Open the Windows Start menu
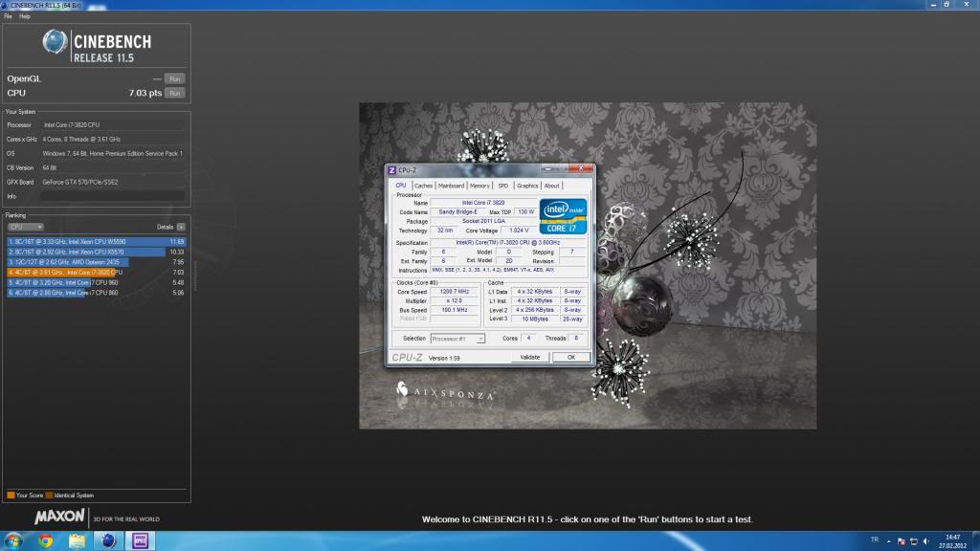Viewport: 980px width, 551px height. pyautogui.click(x=13, y=540)
